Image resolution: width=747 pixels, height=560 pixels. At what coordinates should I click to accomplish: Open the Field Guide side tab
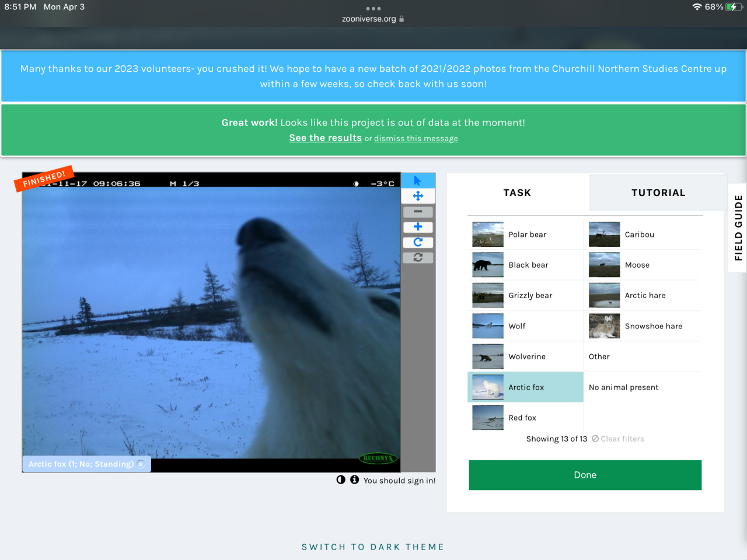(738, 228)
